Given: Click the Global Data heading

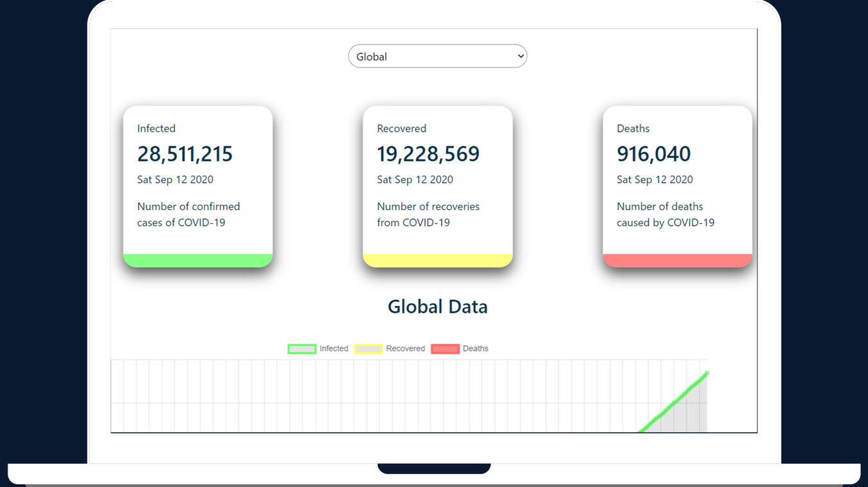Looking at the screenshot, I should pyautogui.click(x=437, y=306).
